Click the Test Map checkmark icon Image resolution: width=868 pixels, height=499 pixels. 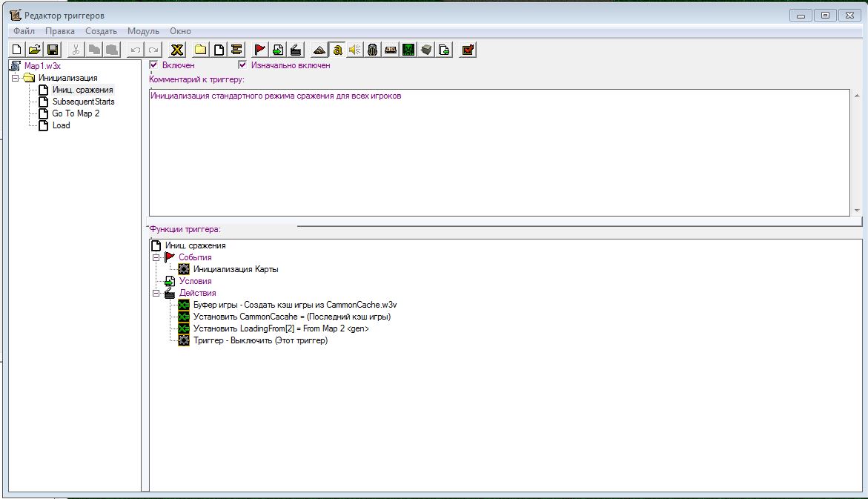tap(468, 50)
